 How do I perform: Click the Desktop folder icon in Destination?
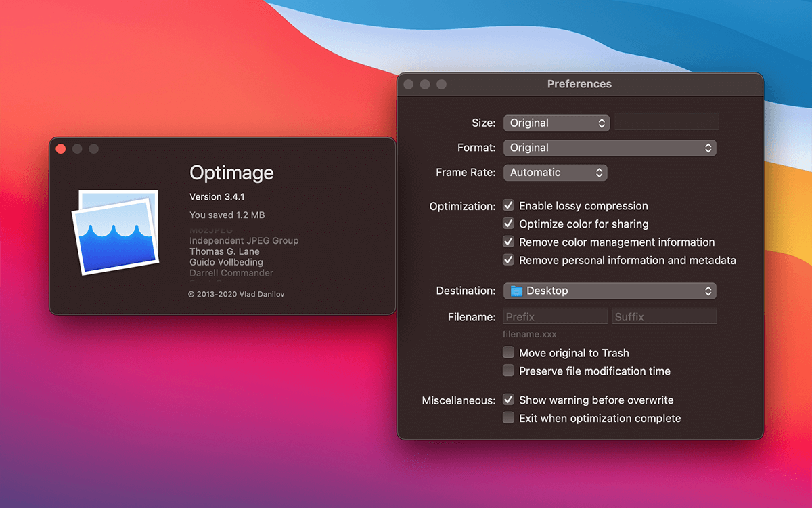[516, 291]
